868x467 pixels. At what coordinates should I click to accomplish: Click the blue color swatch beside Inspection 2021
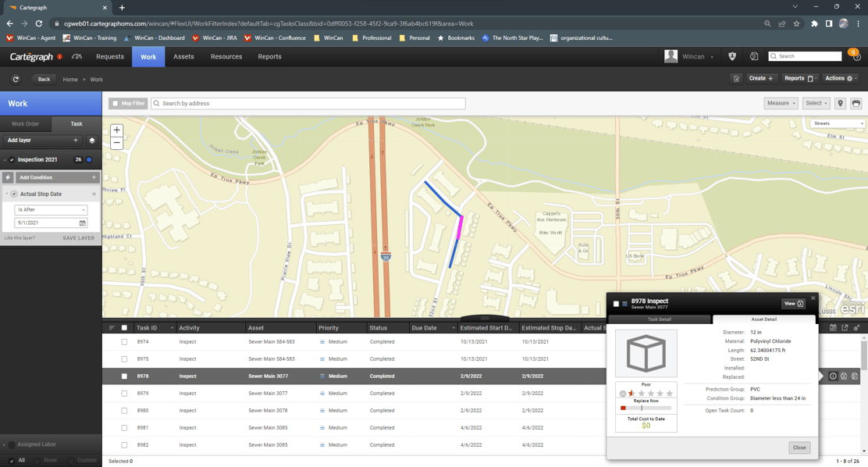[x=88, y=159]
